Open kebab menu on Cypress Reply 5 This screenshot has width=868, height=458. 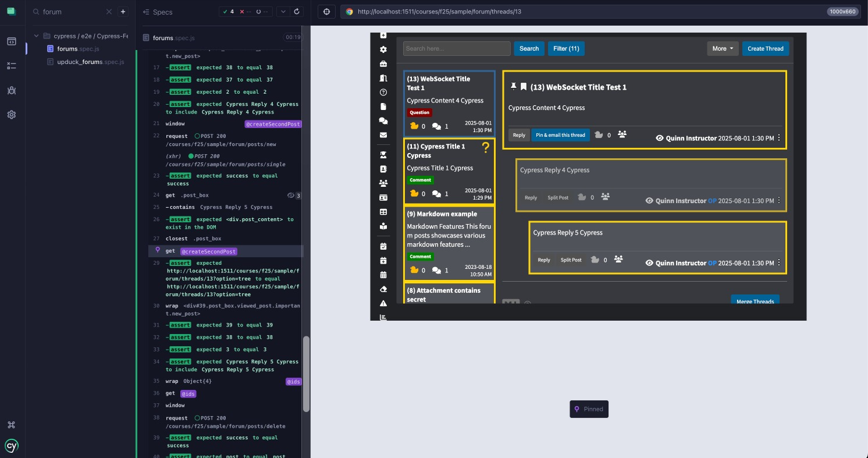coord(779,263)
